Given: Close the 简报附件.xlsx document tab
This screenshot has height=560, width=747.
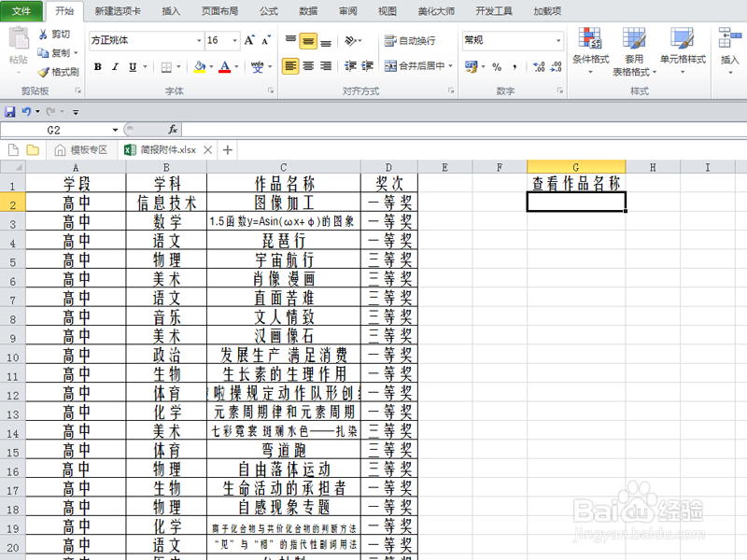Looking at the screenshot, I should 207,150.
